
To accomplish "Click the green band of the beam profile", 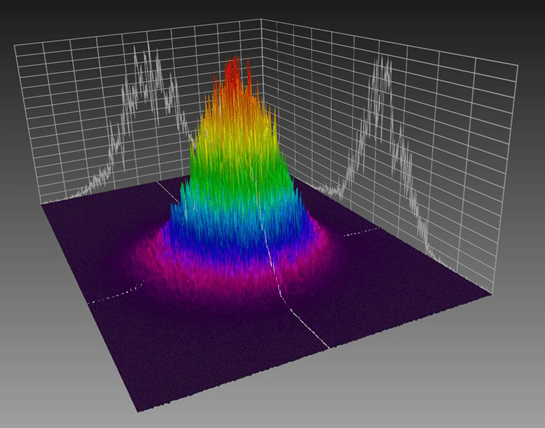I will (240, 167).
